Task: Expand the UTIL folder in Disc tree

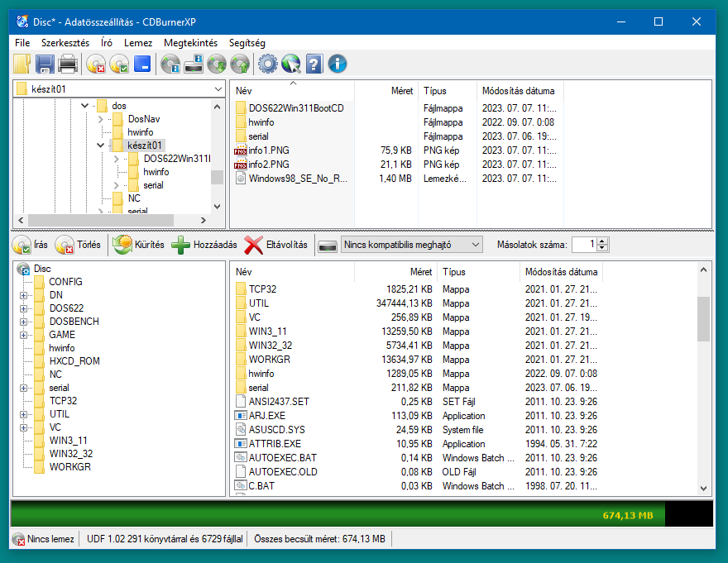Action: point(24,414)
